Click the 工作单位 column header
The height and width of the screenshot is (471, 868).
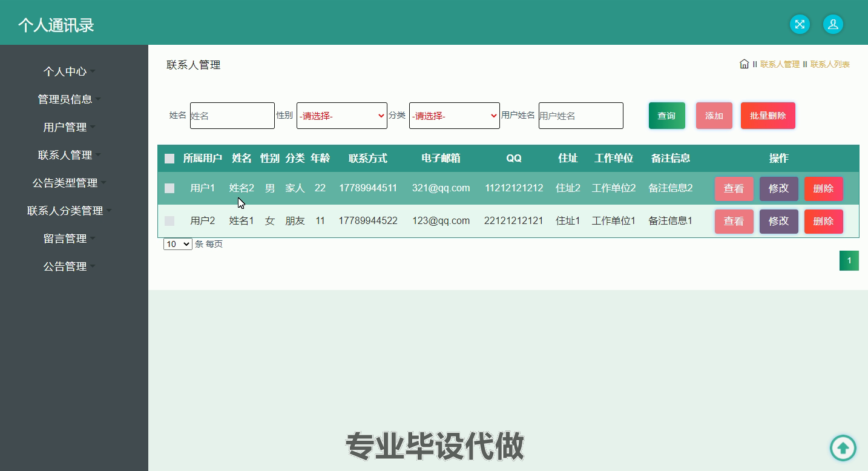click(x=614, y=159)
